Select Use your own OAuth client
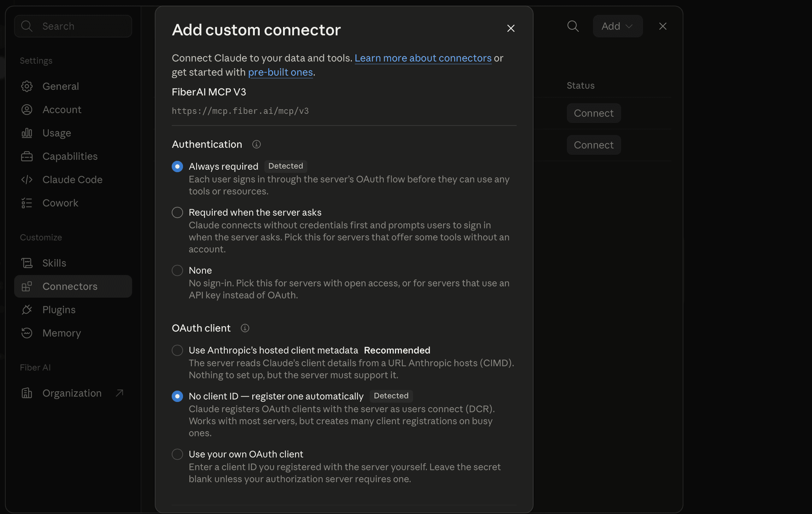The height and width of the screenshot is (514, 812). point(177,454)
